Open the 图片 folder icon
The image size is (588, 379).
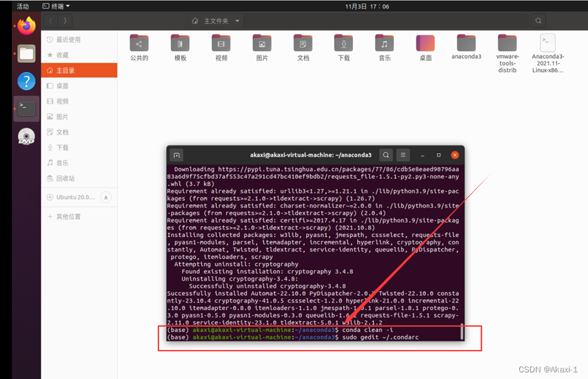pos(262,48)
